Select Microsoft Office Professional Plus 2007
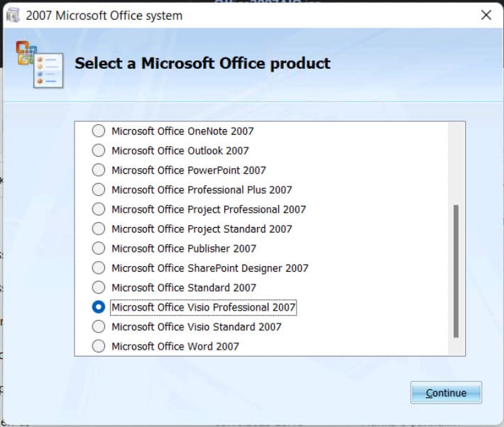 99,189
